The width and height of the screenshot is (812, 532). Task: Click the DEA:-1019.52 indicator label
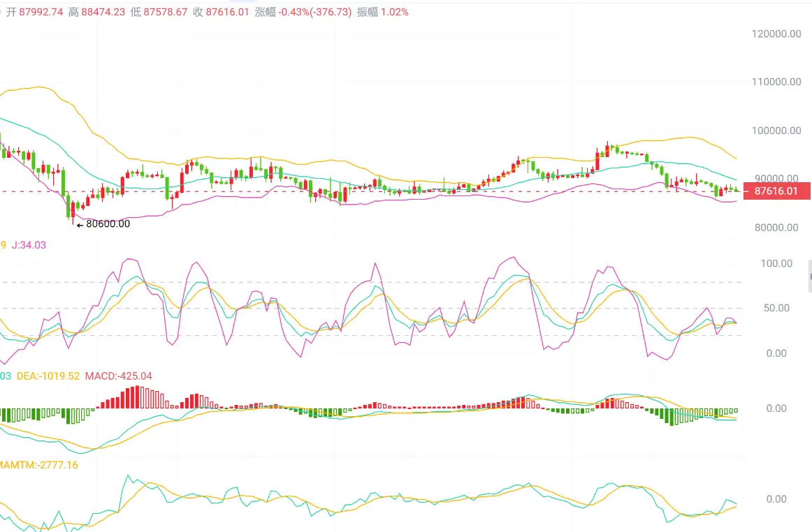pyautogui.click(x=48, y=376)
